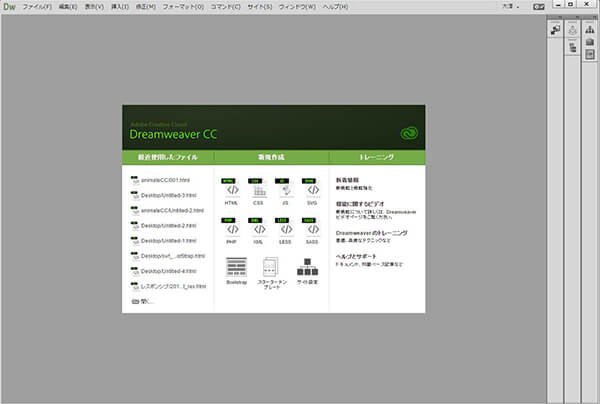Open the 新機能 (new features) link
This screenshot has height=404, width=600.
(347, 180)
